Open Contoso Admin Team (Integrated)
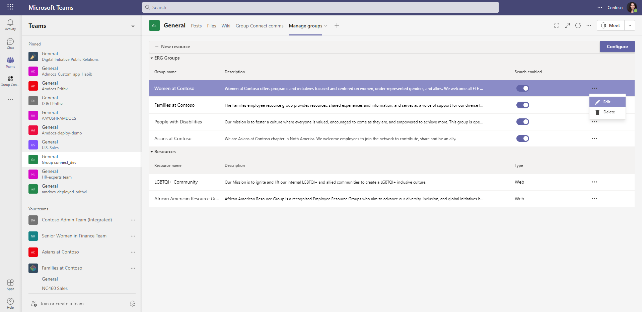The height and width of the screenshot is (312, 644). [77, 220]
